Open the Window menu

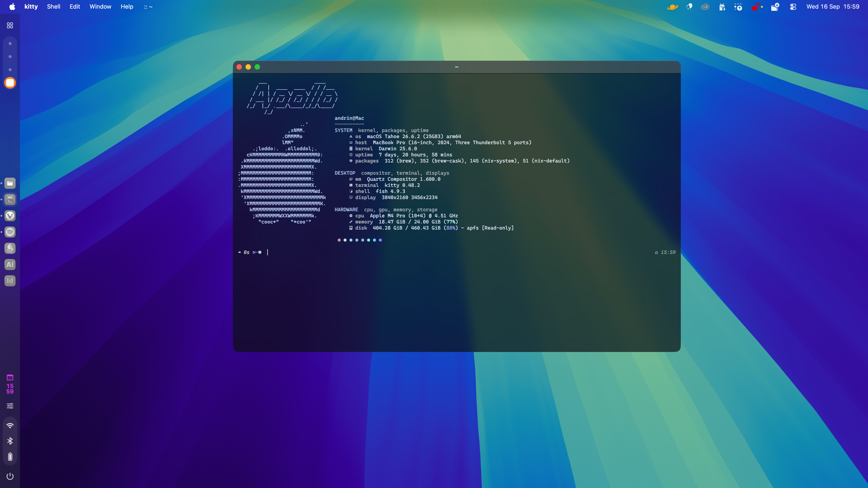[100, 6]
